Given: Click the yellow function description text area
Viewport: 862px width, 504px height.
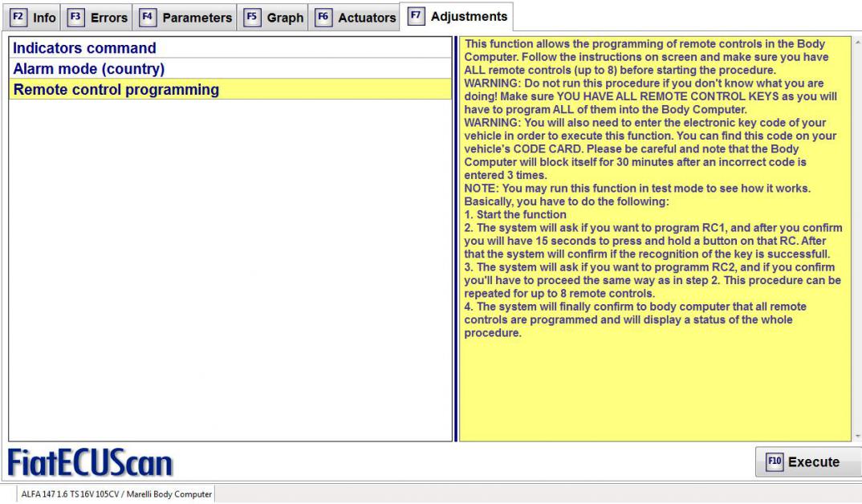Looking at the screenshot, I should 655,238.
